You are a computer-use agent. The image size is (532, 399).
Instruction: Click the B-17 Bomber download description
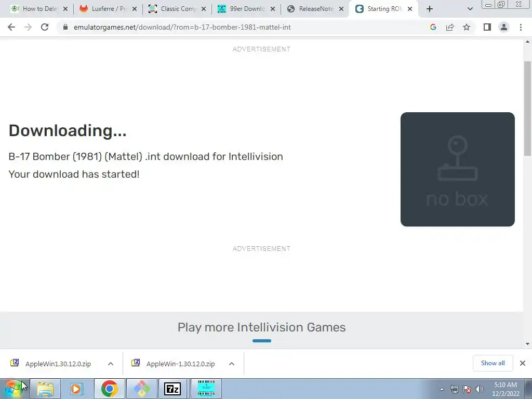(145, 156)
